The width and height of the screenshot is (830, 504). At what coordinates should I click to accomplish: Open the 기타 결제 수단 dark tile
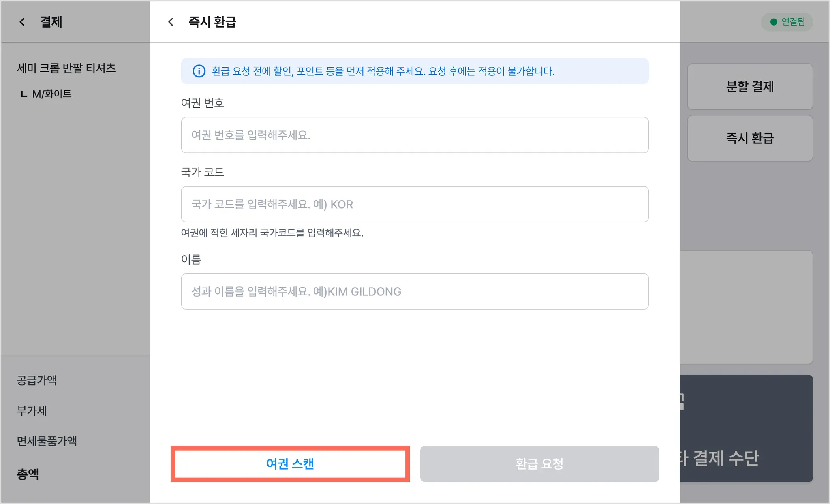747,428
